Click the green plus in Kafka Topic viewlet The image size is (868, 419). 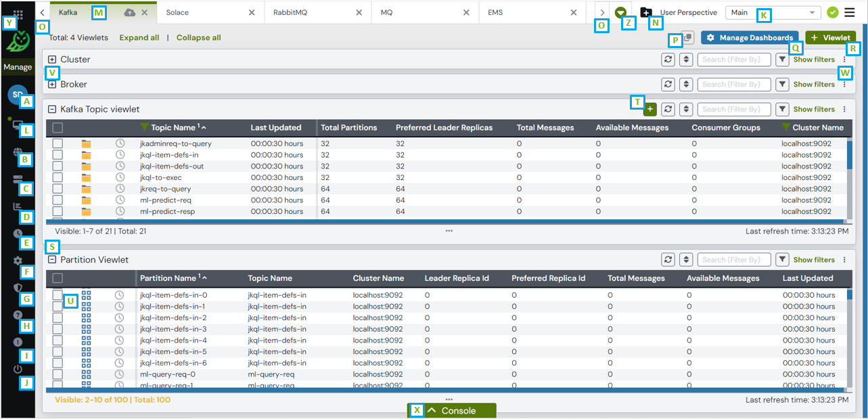click(x=649, y=109)
